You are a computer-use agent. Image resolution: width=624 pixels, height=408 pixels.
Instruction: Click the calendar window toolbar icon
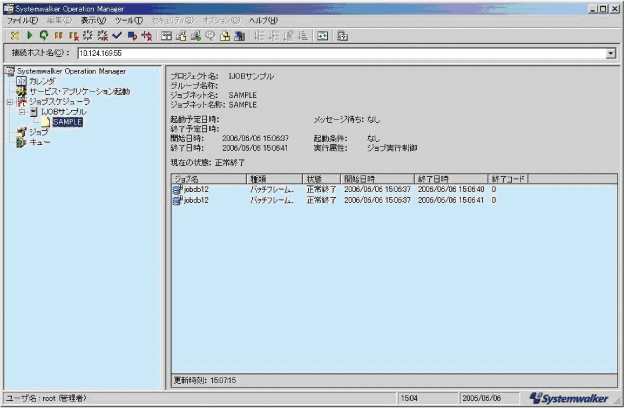click(166, 36)
